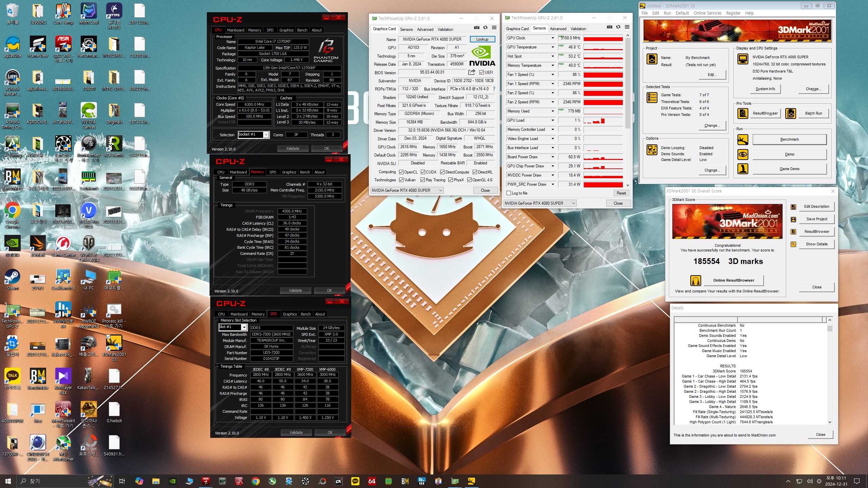Toggle the DirectML checkbox in GPU-Z

pyautogui.click(x=475, y=172)
